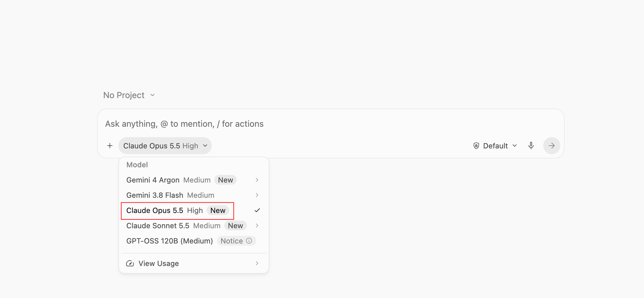Pick Claude Sonnet 5.5 model

coord(194,225)
